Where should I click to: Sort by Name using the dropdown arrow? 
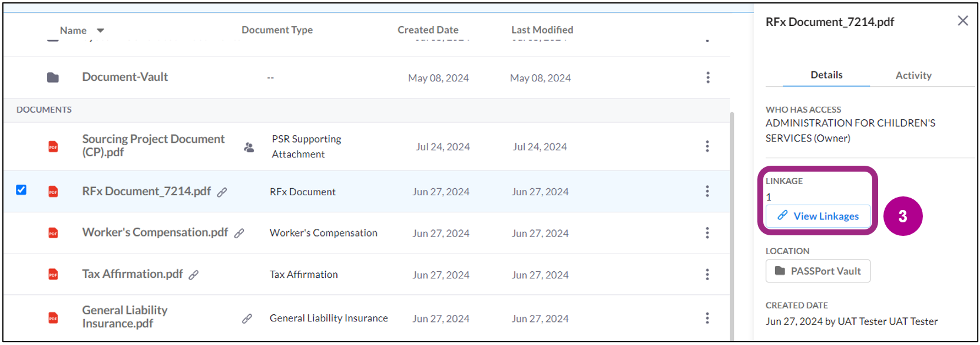[101, 31]
